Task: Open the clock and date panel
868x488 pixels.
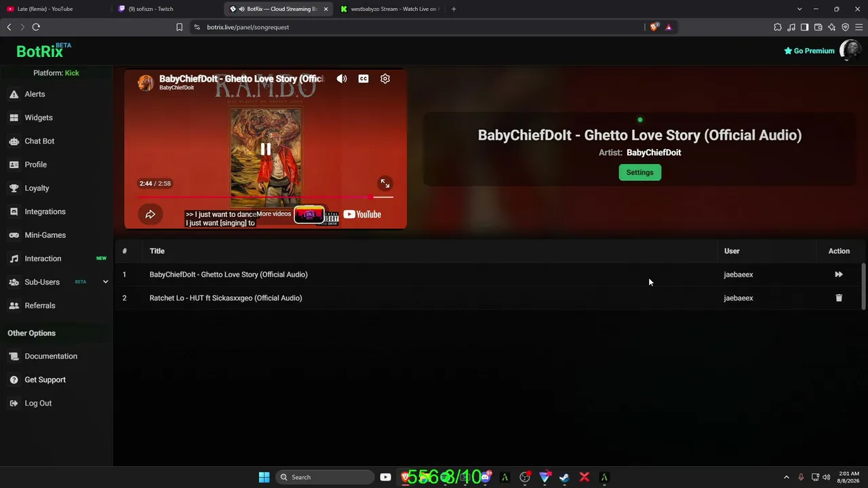Action: tap(849, 477)
